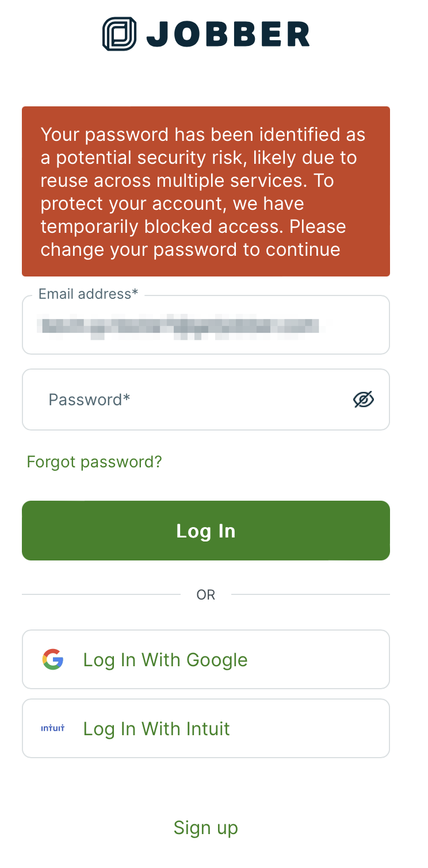Focus the Email address input field
The height and width of the screenshot is (868, 428).
coord(206,325)
